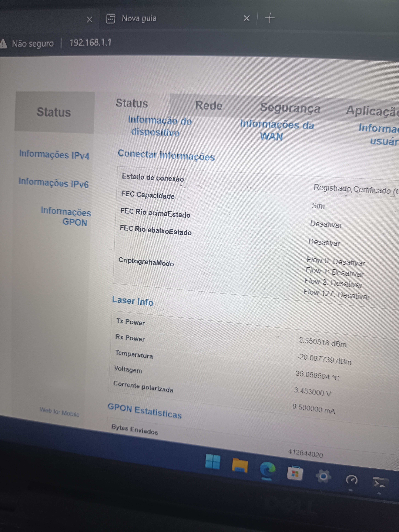This screenshot has height=532, width=399.
Task: Open the Rede menu tab
Action: coord(209,106)
